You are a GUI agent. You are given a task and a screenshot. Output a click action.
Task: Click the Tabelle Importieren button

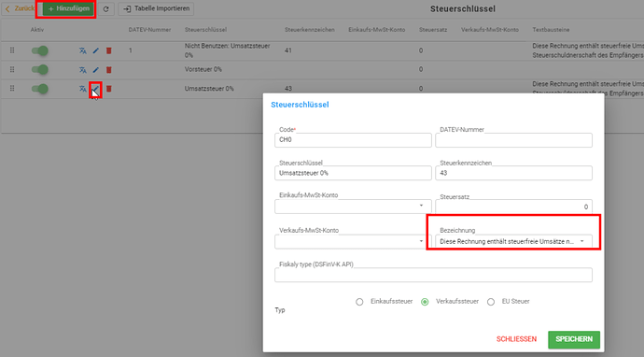coord(156,8)
